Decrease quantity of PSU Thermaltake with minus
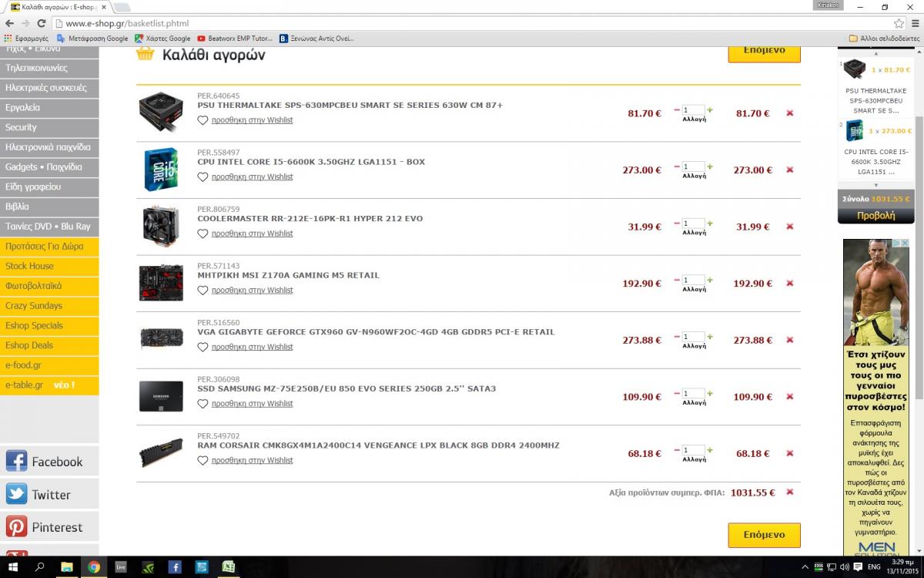This screenshot has width=924, height=578. pos(677,110)
